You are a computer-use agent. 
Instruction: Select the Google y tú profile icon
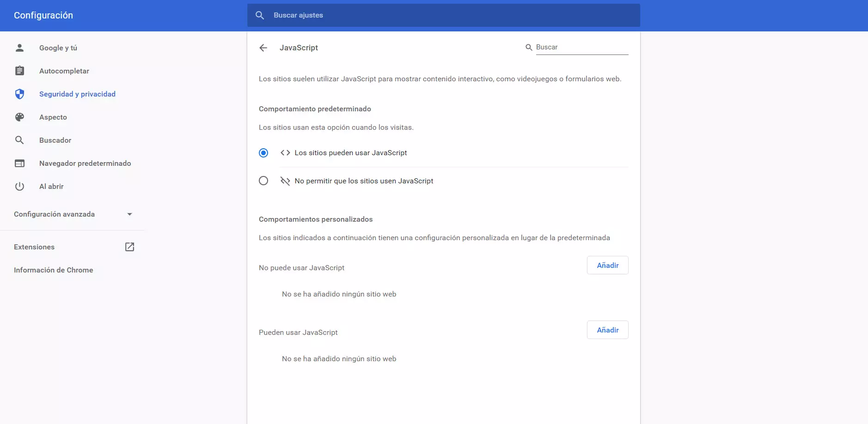(19, 48)
